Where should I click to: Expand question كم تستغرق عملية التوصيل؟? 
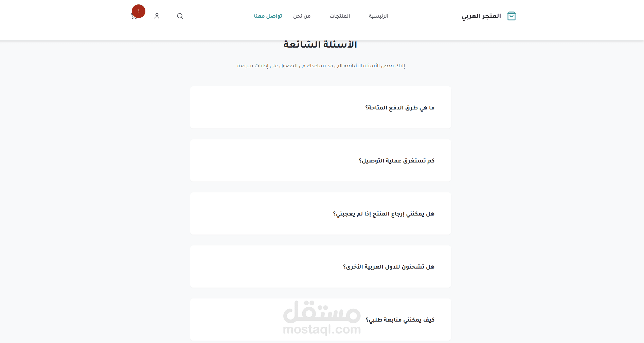coord(321,160)
